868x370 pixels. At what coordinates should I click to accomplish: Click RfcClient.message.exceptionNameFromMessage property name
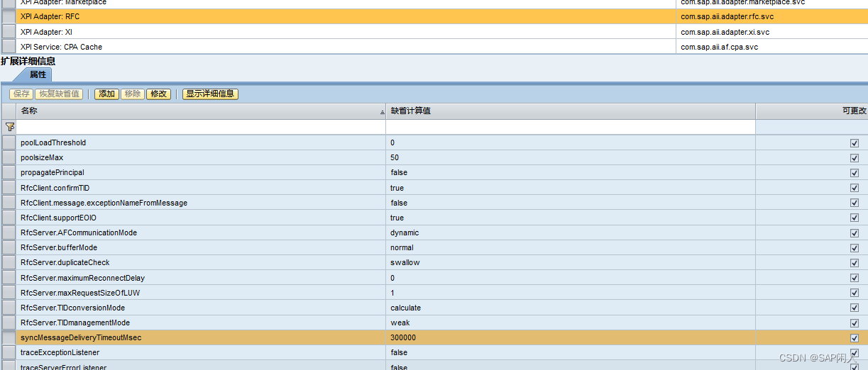click(x=104, y=203)
